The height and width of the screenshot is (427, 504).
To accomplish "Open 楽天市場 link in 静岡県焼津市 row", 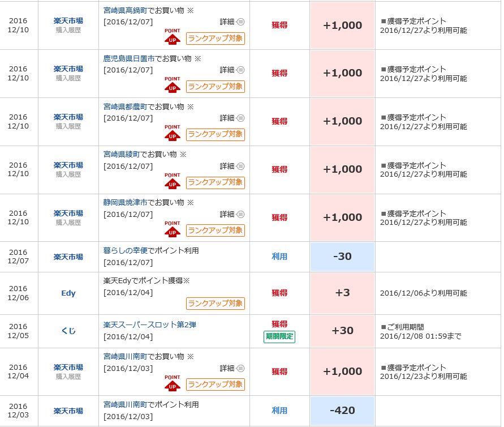I will [x=68, y=213].
